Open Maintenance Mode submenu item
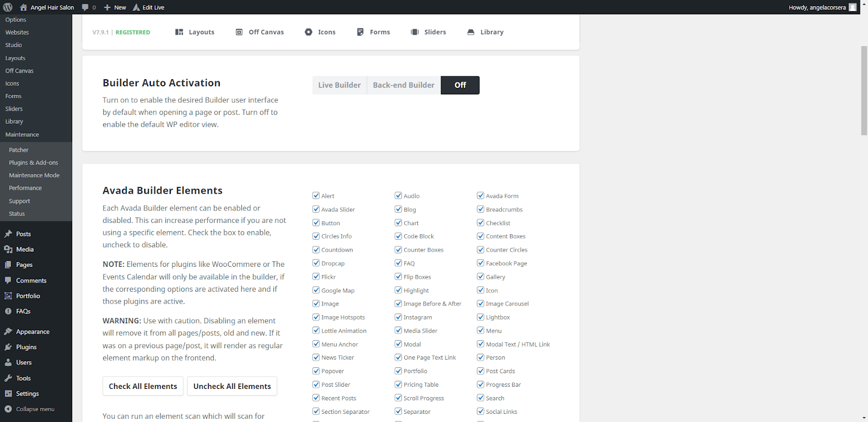Viewport: 868px width, 422px height. 34,175
